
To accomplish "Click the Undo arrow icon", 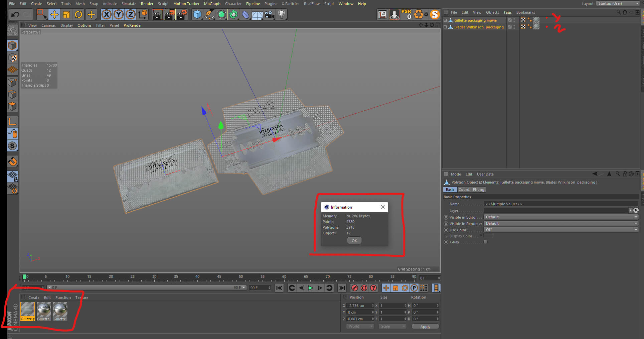I will tap(15, 14).
